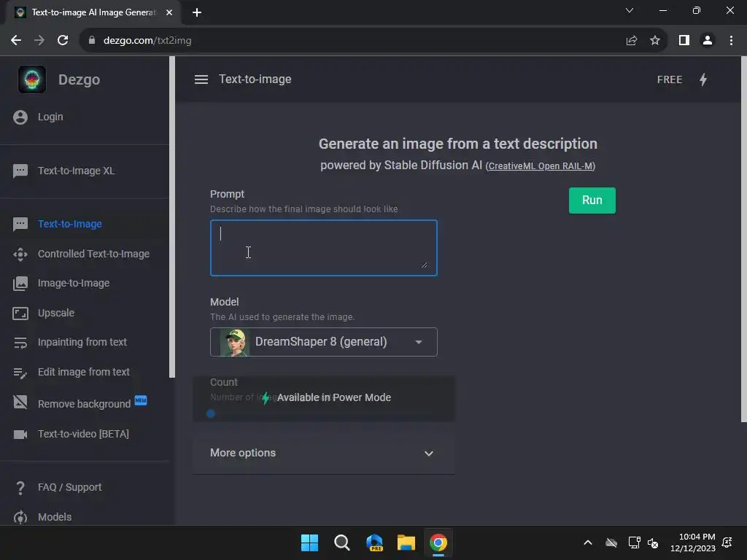Open Text-to-video [BETA] page

(83, 435)
